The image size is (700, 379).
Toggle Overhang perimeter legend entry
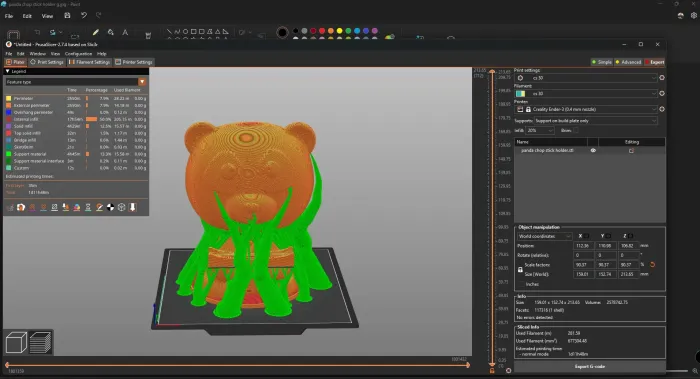point(76,112)
